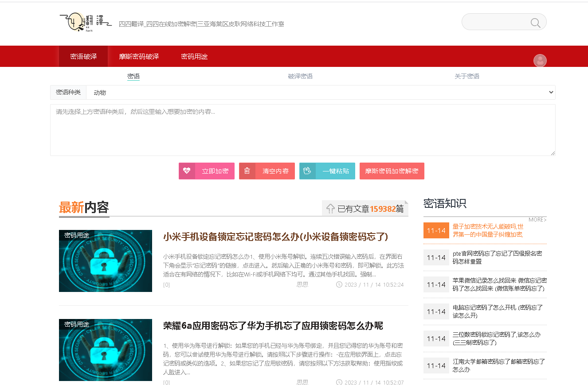Viewport: 588px width, 385px height.
Task: Click inside the encryption text input area
Action: tap(303, 128)
